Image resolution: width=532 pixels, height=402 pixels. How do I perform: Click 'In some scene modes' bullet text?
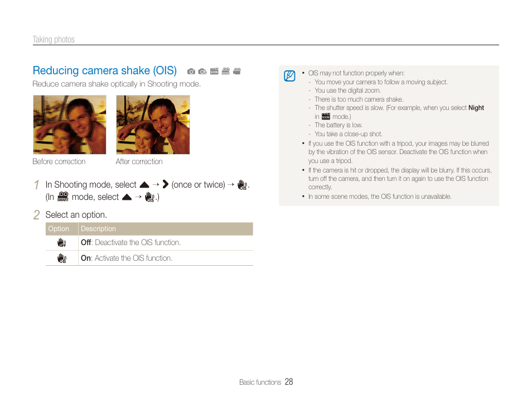tap(380, 197)
